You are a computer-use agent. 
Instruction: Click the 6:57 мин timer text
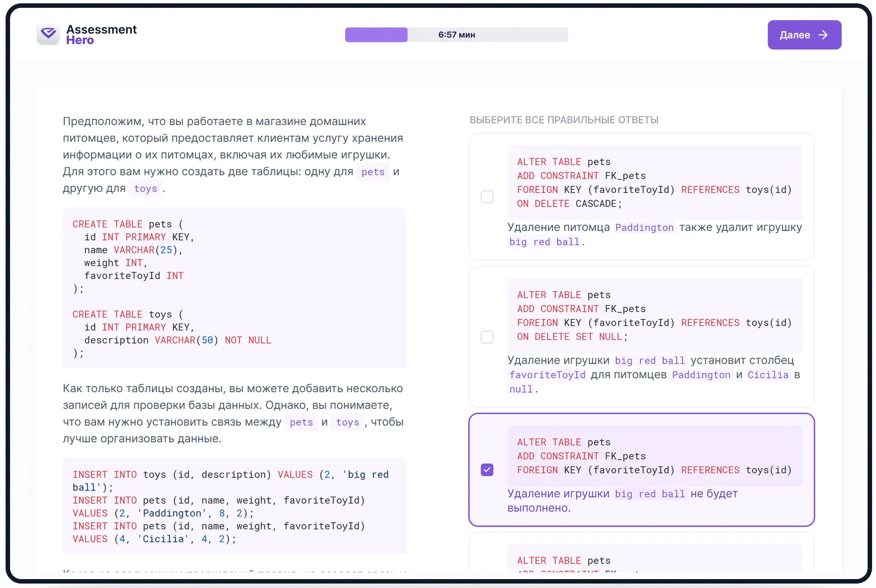pos(456,35)
